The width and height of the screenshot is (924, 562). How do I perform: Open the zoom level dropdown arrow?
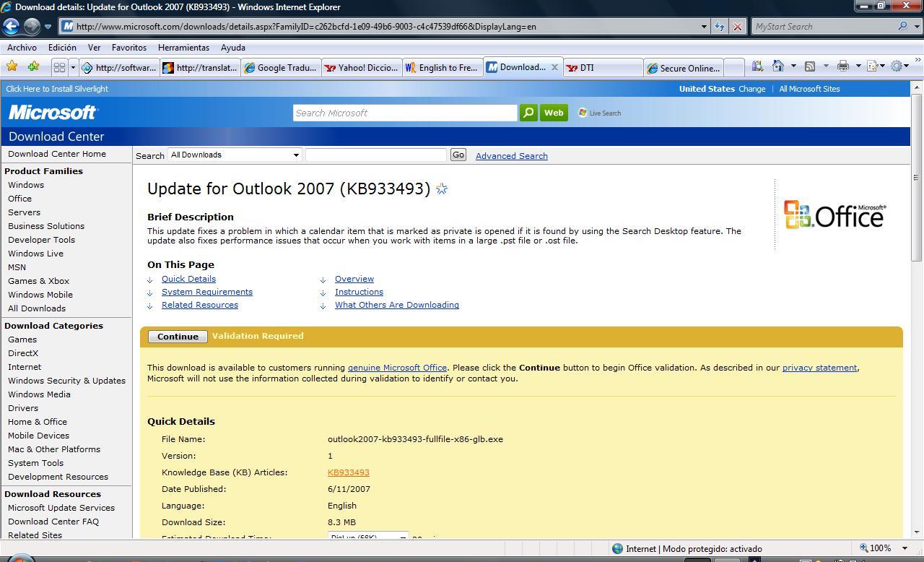click(905, 548)
